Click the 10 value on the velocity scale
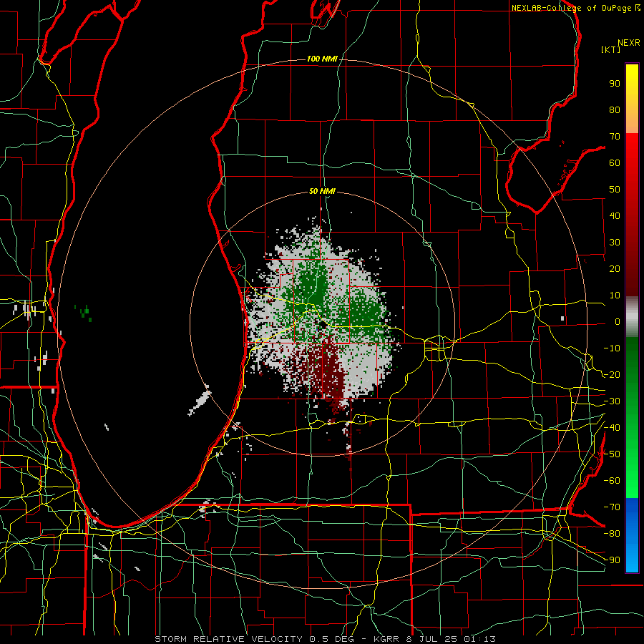Image resolution: width=644 pixels, height=644 pixels. tap(615, 296)
